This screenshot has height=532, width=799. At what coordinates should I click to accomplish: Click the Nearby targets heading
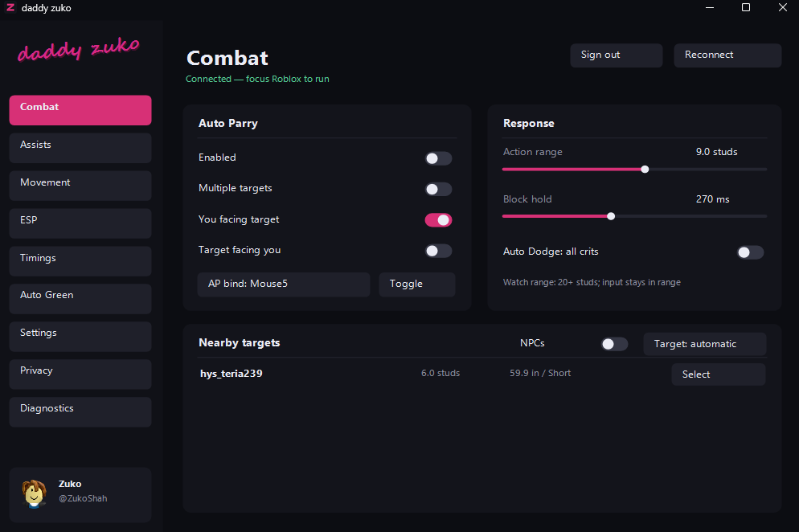coord(239,342)
